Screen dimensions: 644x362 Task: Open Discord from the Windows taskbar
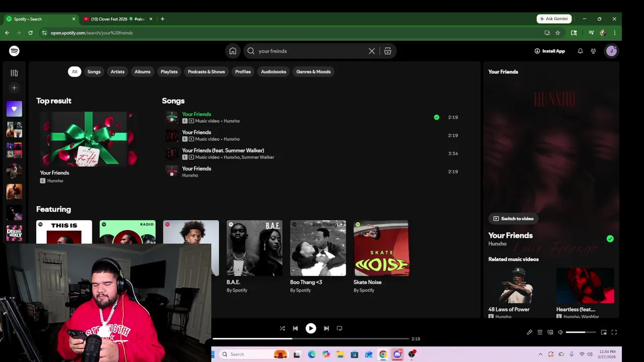point(397,354)
